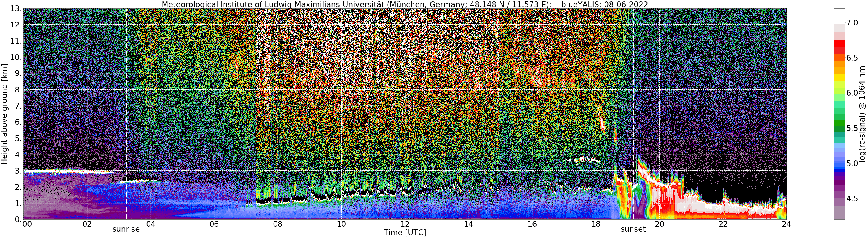
Task: Click the '1.' height tick label
Action: click(x=18, y=203)
